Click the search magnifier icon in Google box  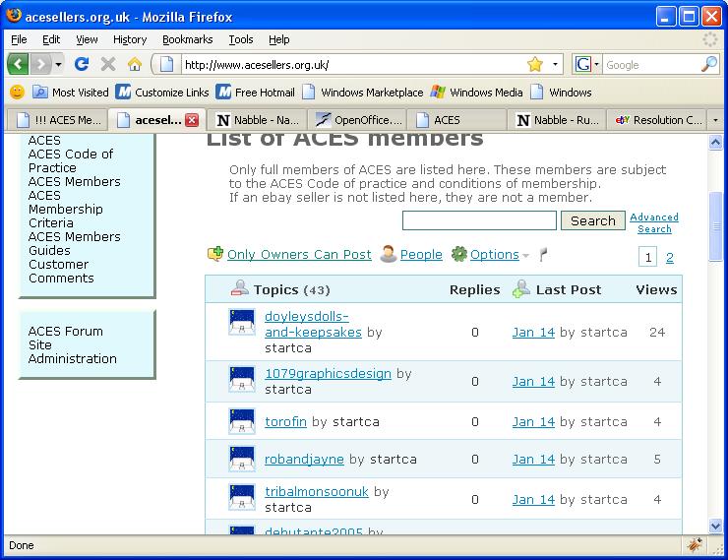[709, 64]
